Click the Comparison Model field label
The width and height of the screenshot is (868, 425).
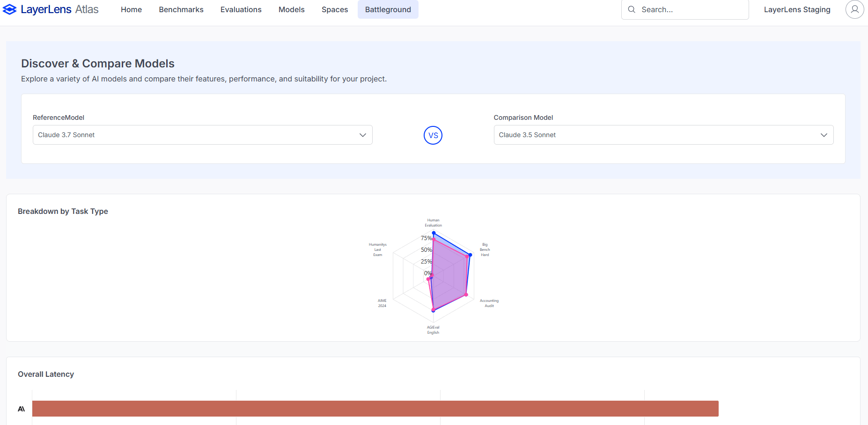click(523, 117)
